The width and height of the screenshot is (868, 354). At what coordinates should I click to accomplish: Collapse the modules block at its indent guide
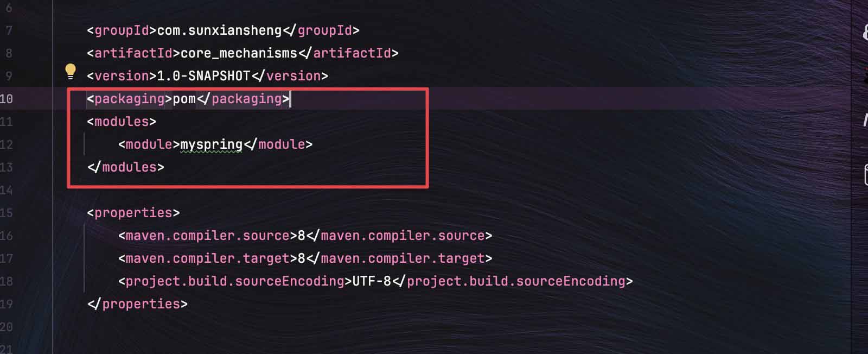85,144
